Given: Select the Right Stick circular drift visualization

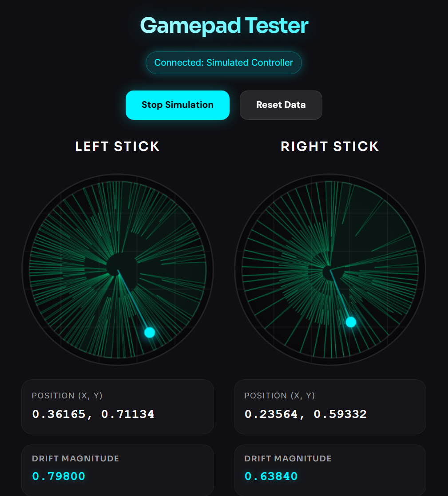Looking at the screenshot, I should coord(330,268).
